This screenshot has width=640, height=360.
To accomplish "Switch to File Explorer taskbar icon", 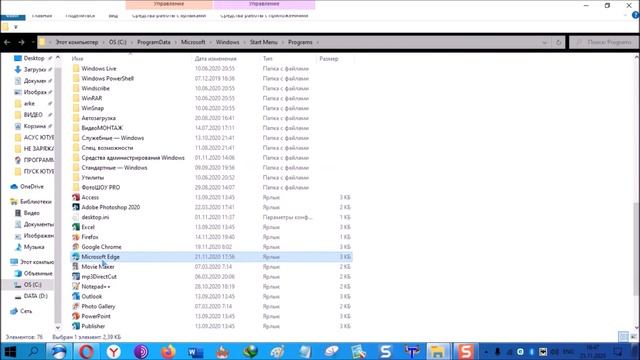I will [437, 351].
